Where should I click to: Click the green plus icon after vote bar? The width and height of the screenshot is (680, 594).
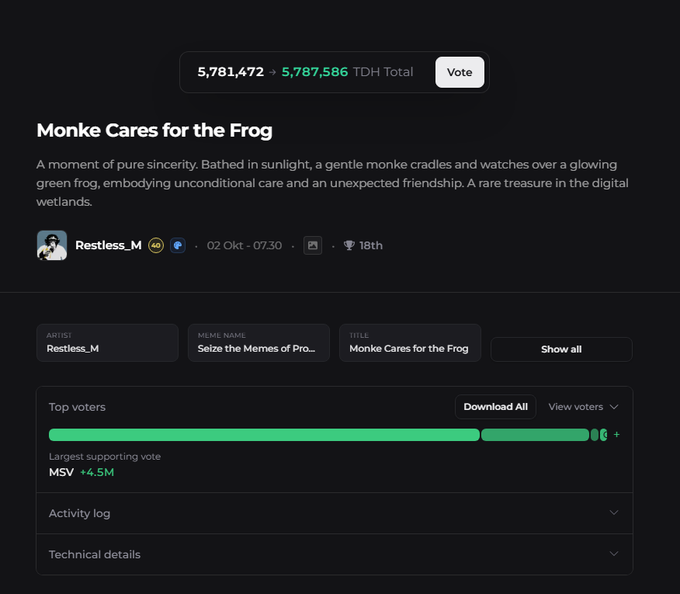click(617, 434)
